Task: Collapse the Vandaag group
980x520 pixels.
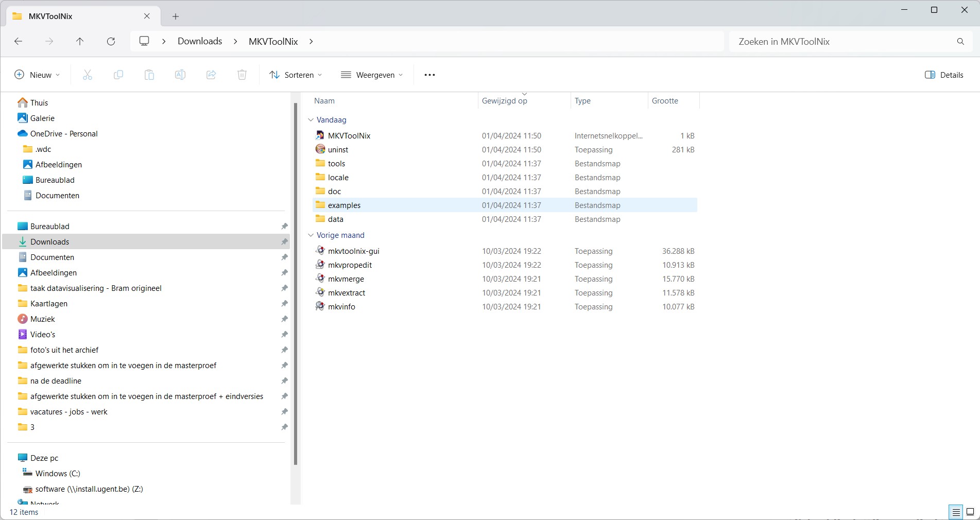Action: click(311, 120)
